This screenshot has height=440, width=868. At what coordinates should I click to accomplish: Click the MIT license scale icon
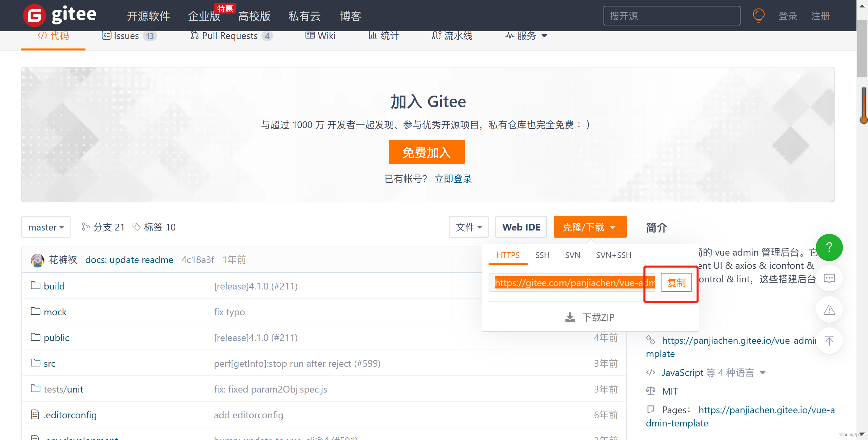tap(650, 391)
